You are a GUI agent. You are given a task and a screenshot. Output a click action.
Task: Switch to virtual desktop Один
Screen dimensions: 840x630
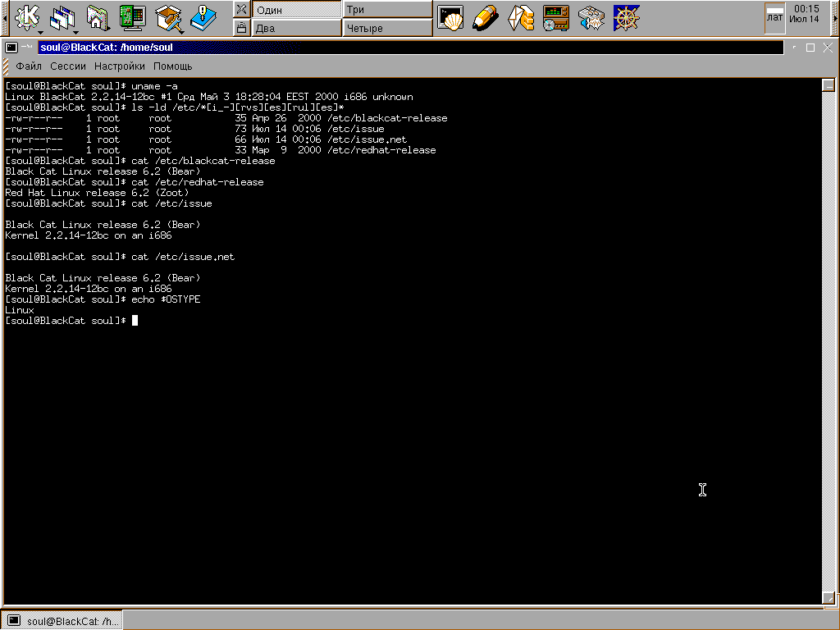pyautogui.click(x=297, y=10)
